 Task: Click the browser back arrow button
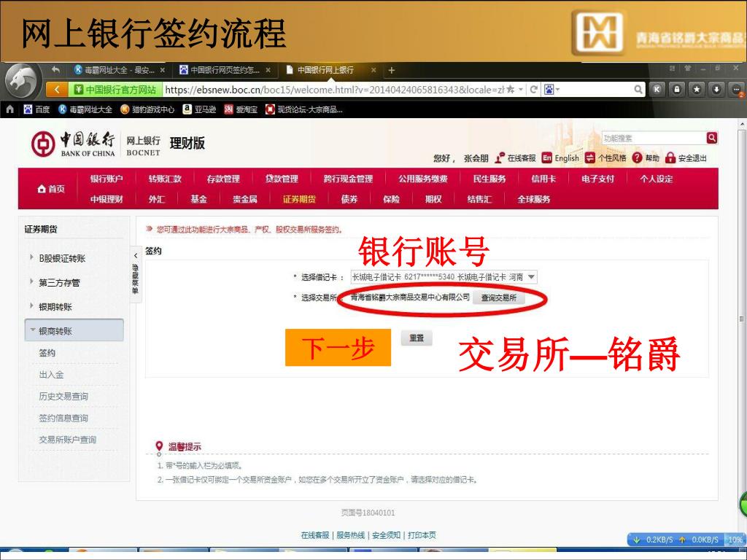click(57, 89)
